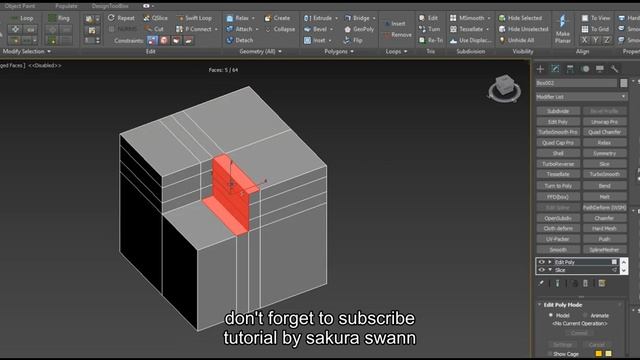Activate the QSlice tool
The height and width of the screenshot is (360, 640).
(156, 18)
